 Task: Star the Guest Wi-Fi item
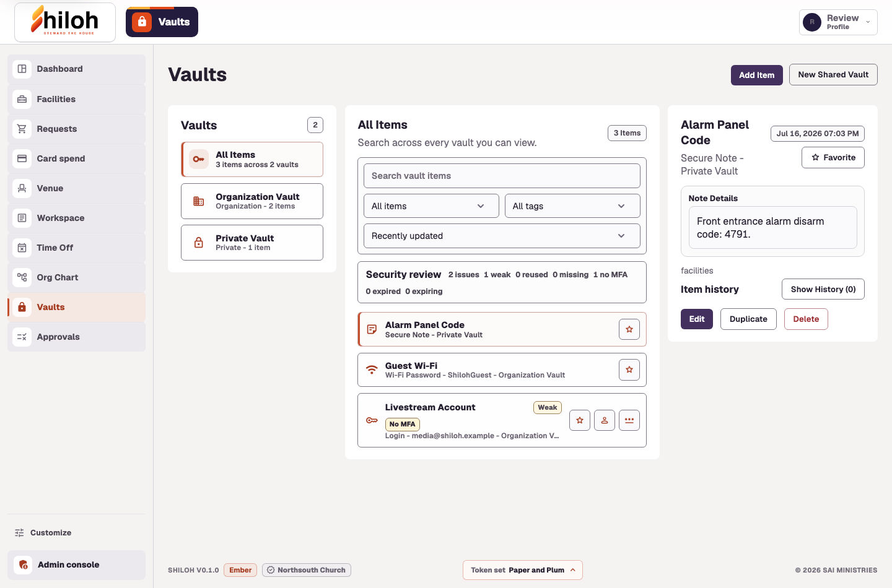(x=629, y=370)
